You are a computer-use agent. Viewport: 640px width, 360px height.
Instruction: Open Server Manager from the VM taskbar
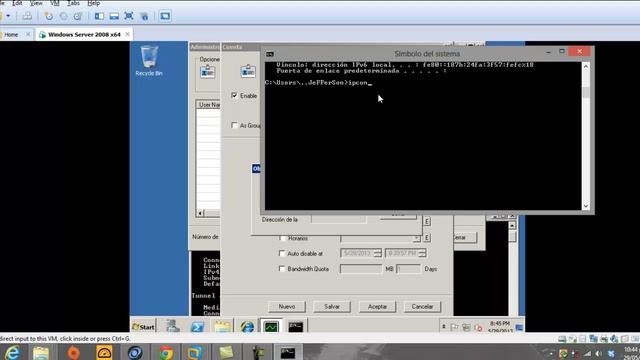(x=173, y=326)
